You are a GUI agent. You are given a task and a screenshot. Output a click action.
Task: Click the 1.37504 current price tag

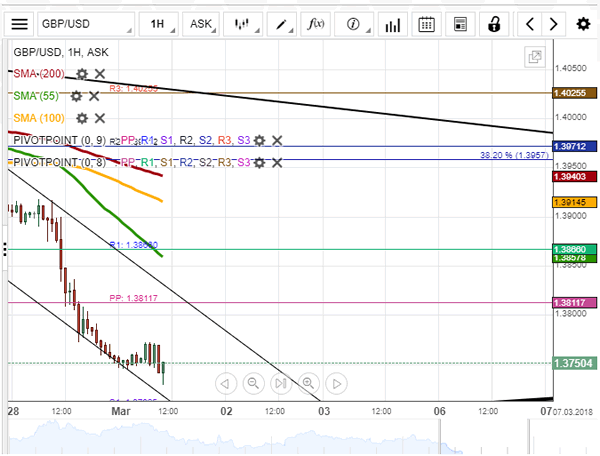coord(574,363)
